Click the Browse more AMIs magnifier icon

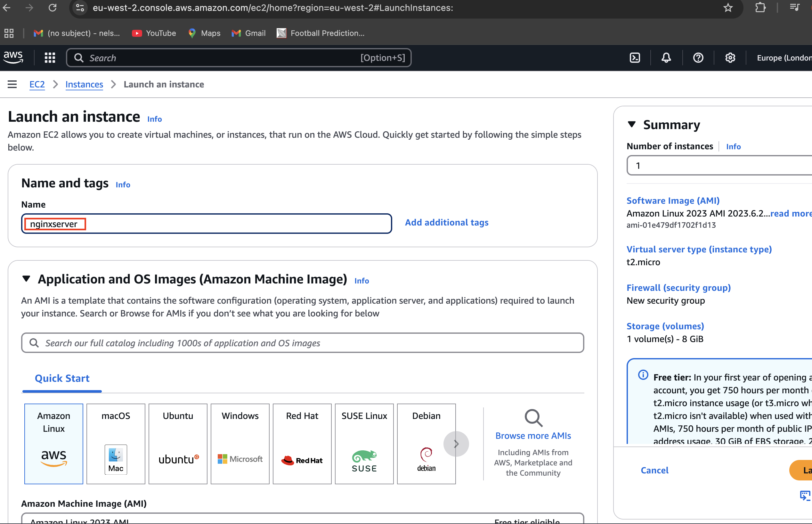tap(533, 418)
